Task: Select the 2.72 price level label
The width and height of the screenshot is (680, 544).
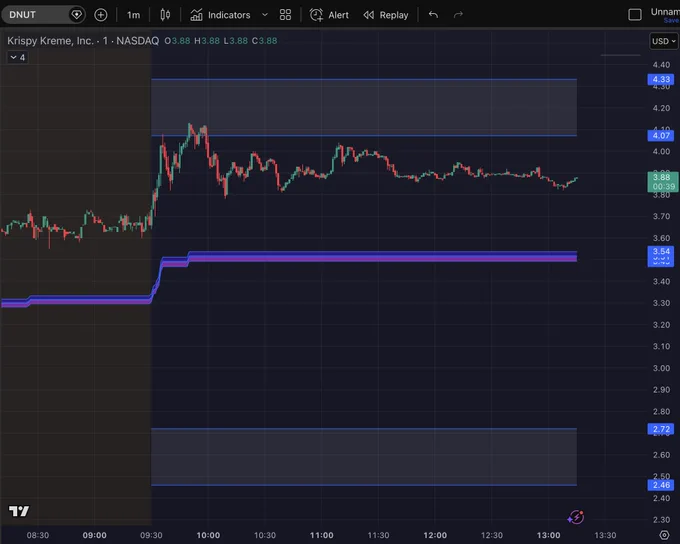Action: tap(661, 429)
